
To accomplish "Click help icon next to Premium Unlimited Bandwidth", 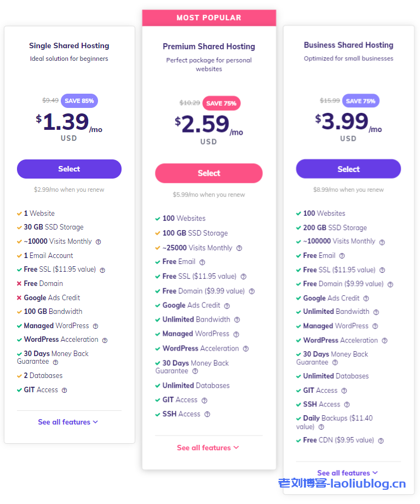I will pyautogui.click(x=237, y=320).
